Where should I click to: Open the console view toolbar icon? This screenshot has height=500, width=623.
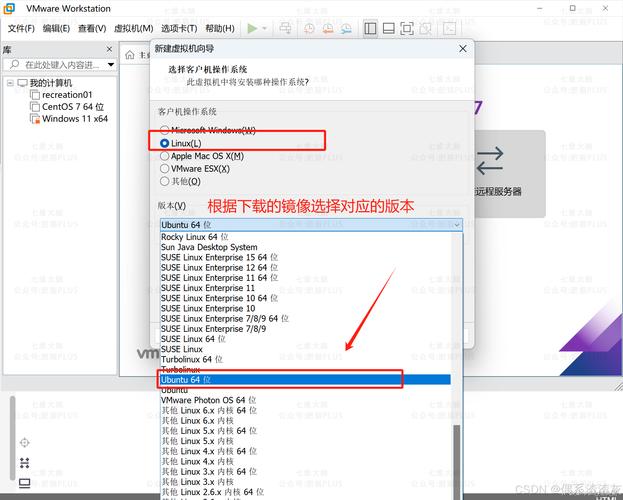[x=449, y=28]
